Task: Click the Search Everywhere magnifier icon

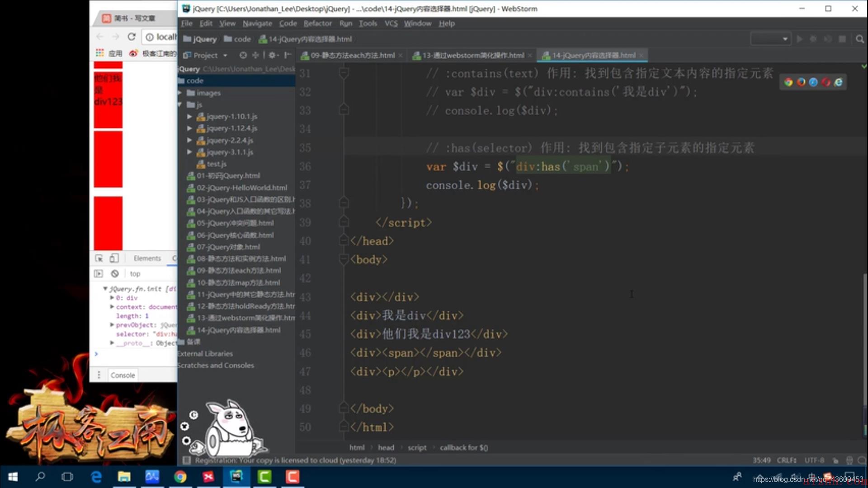Action: [x=859, y=39]
